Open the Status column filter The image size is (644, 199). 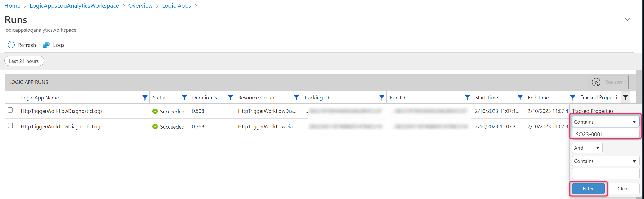click(x=184, y=98)
